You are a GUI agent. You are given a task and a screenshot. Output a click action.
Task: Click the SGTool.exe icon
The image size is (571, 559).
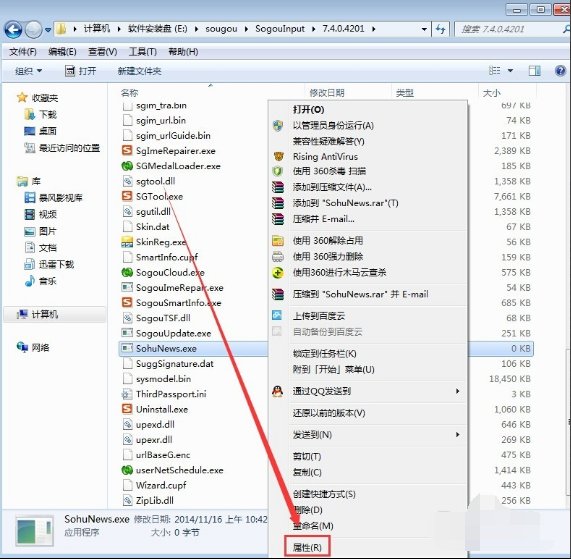pos(127,196)
